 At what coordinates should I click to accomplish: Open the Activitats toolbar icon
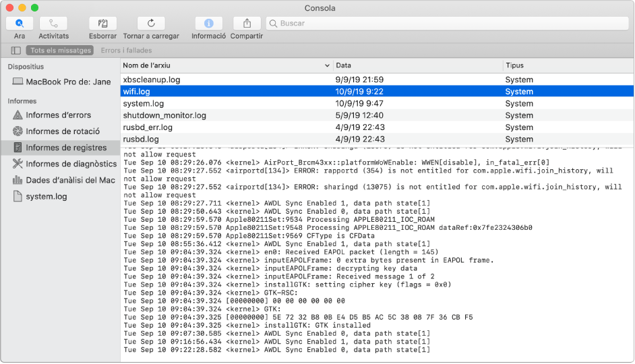53,24
